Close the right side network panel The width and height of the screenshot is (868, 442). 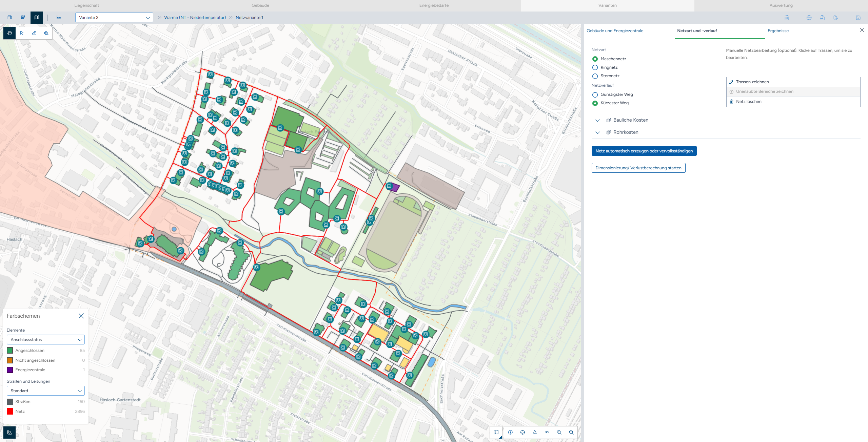click(x=862, y=30)
